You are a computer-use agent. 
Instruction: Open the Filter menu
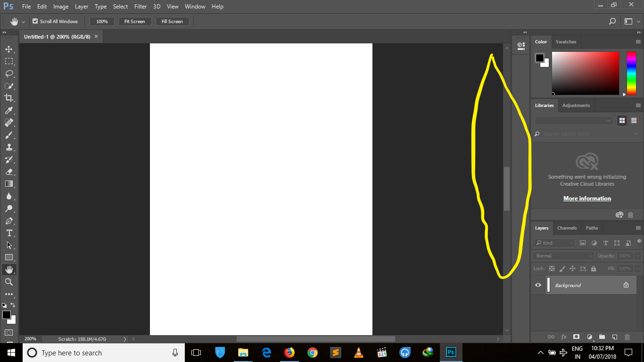[140, 6]
